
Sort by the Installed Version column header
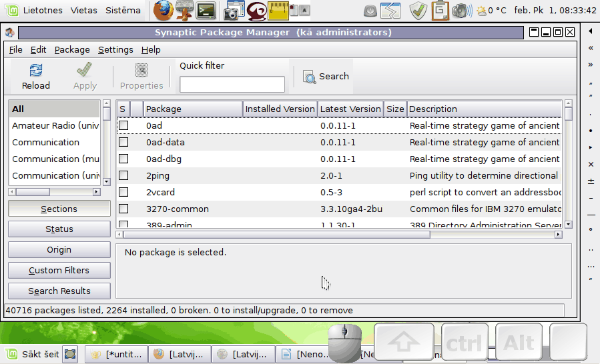(x=280, y=109)
